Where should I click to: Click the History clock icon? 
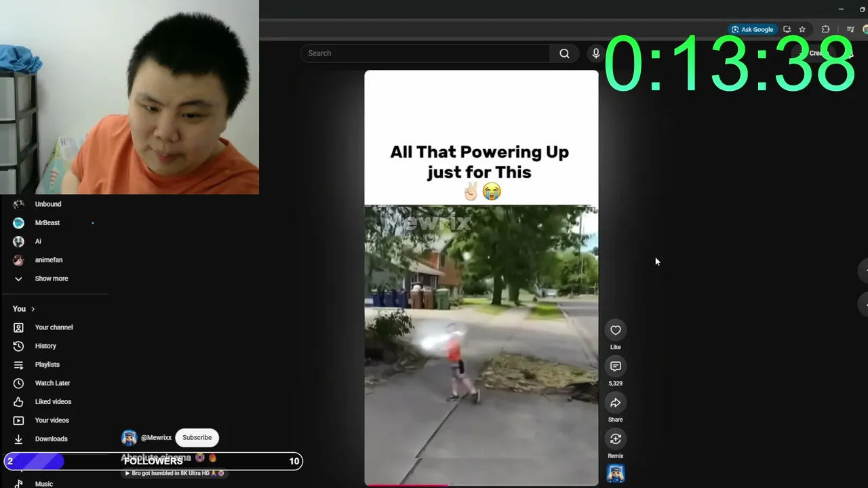point(18,346)
